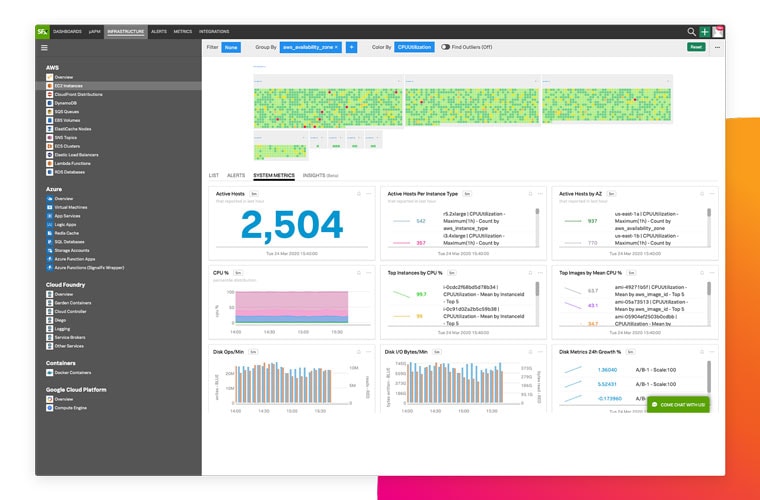Click the 1.36040 disk growth value
760x500 pixels.
607,370
